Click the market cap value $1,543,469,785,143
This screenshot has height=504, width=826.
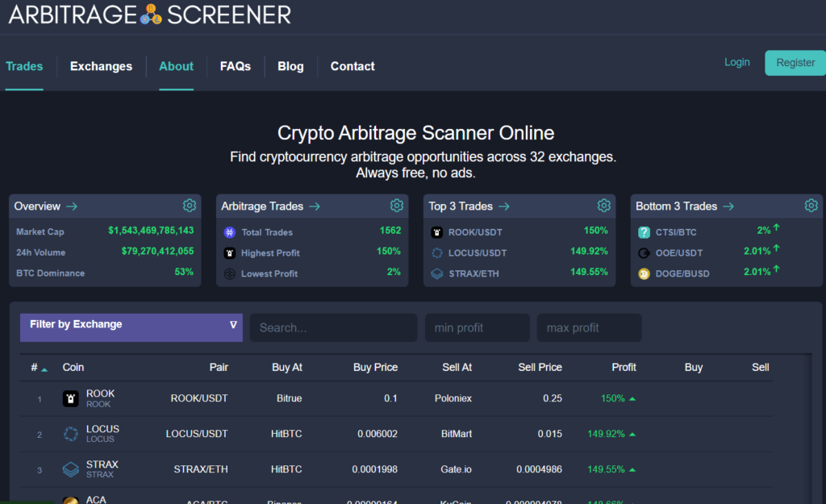(151, 231)
